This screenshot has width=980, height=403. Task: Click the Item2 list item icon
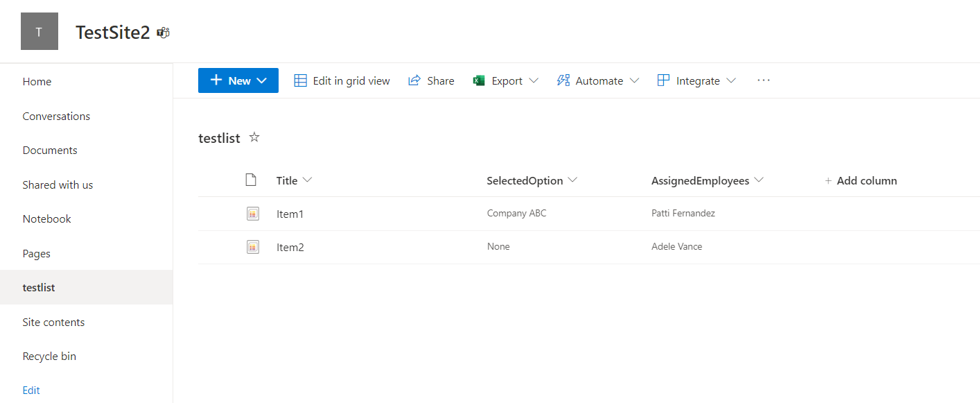(x=253, y=247)
